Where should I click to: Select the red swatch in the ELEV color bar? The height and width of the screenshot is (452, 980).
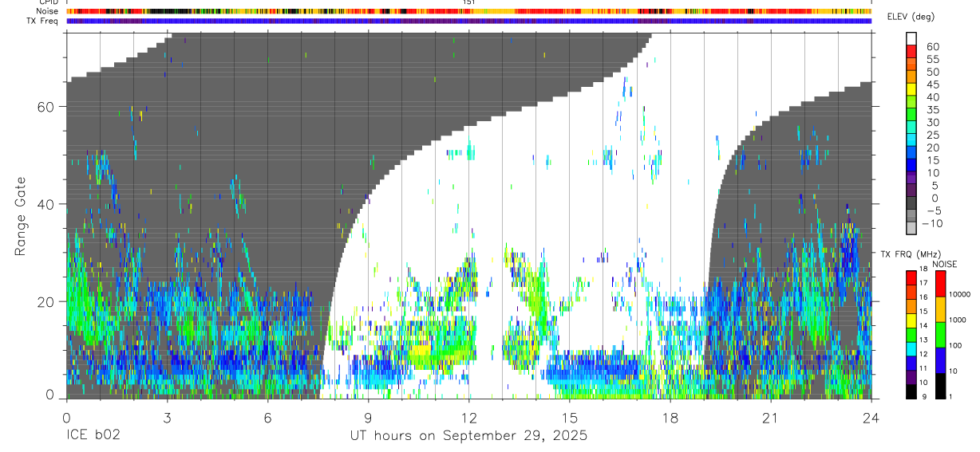(911, 52)
